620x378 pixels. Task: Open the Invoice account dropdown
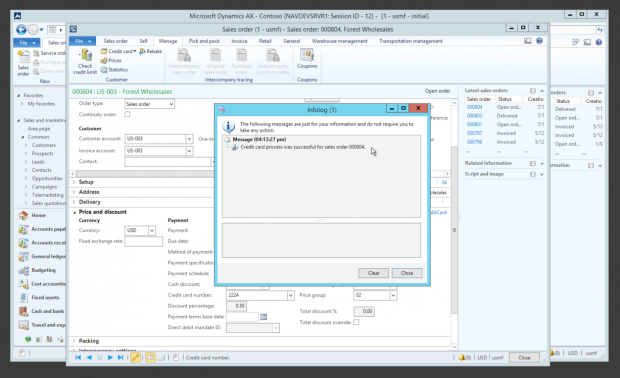pyautogui.click(x=189, y=151)
